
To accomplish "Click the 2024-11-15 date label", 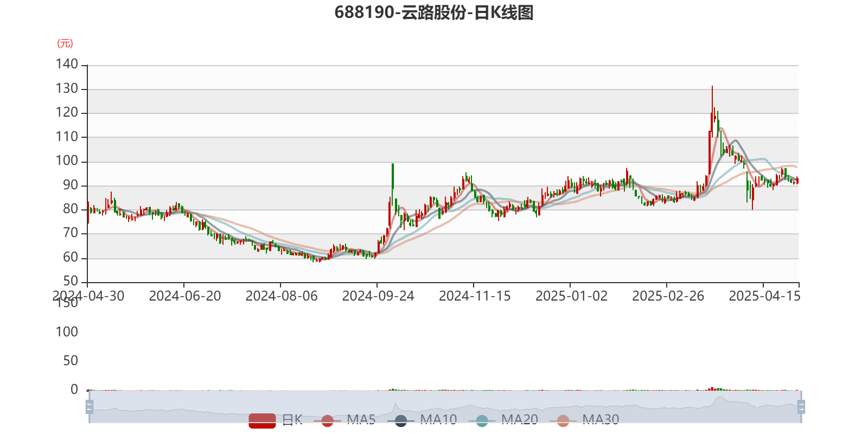I will (x=475, y=296).
